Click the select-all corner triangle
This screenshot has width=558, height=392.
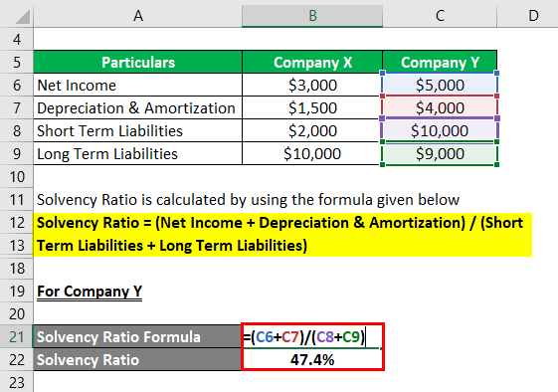pos(22,16)
